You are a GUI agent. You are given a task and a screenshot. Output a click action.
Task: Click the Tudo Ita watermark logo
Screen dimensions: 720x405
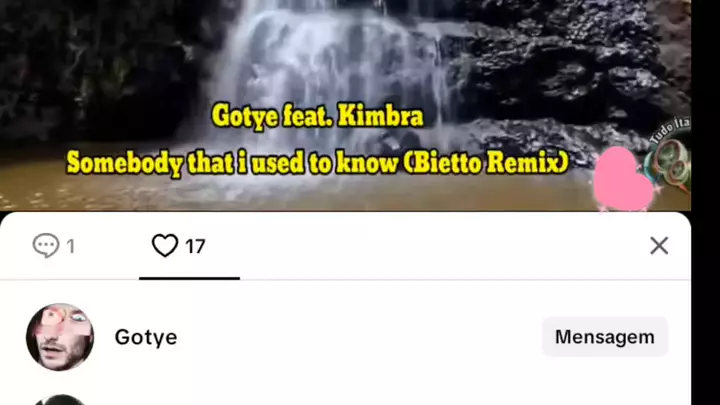tap(671, 154)
